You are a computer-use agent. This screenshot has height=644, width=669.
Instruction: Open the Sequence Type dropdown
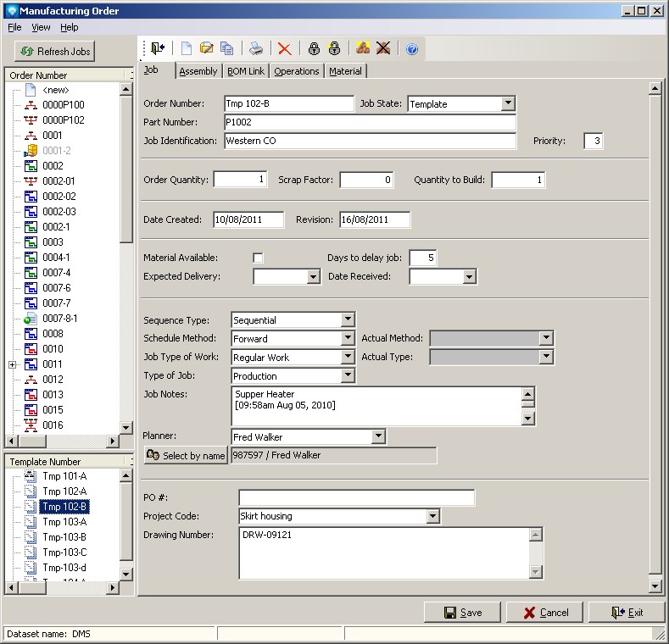point(347,319)
